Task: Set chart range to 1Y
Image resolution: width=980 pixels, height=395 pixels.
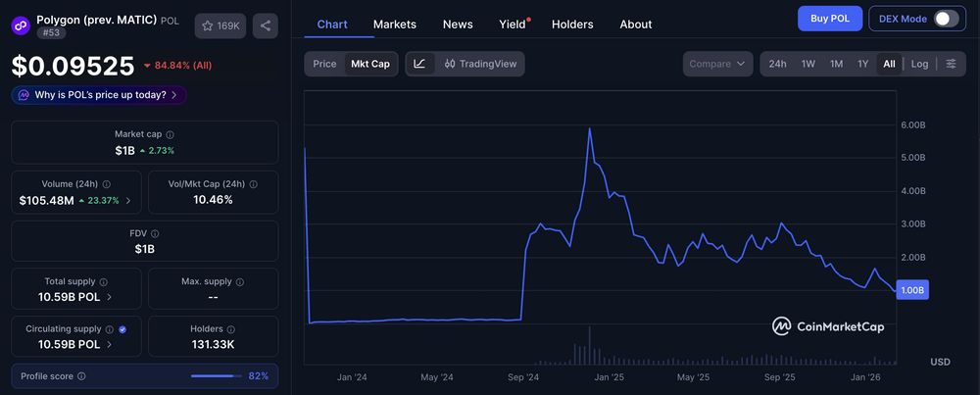Action: (863, 64)
